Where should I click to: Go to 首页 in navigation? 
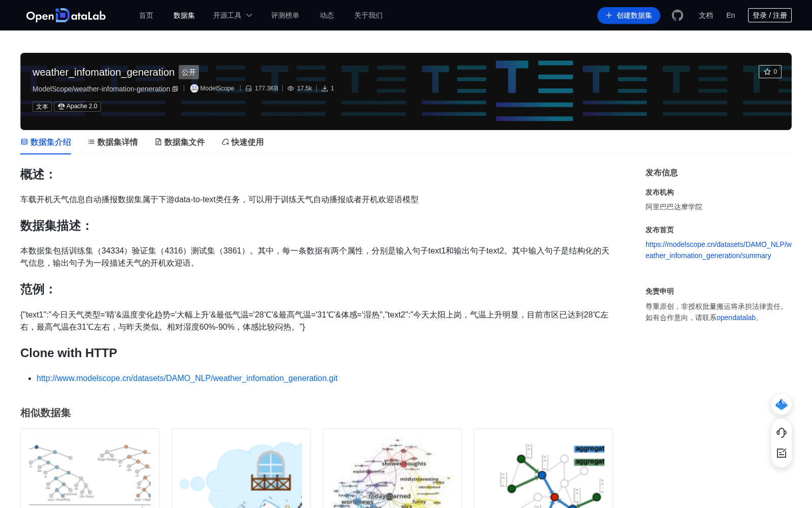click(146, 15)
